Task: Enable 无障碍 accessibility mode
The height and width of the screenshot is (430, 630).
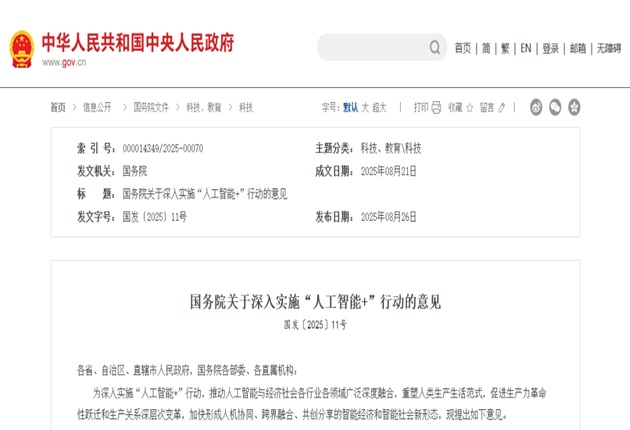Action: click(608, 48)
